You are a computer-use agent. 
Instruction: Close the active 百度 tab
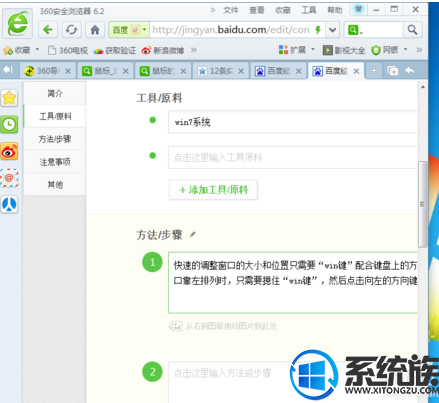[x=356, y=71]
